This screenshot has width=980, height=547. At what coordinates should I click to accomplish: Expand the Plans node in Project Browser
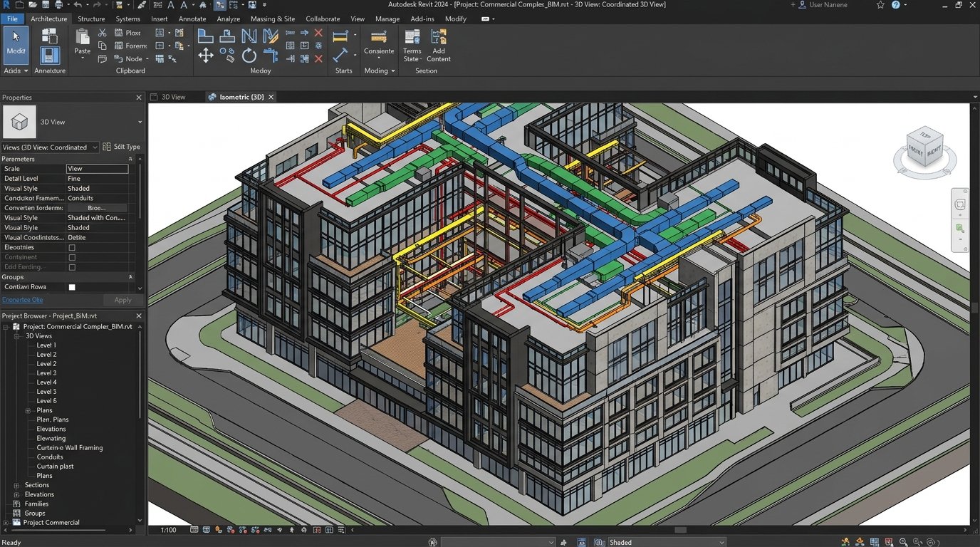pos(28,411)
